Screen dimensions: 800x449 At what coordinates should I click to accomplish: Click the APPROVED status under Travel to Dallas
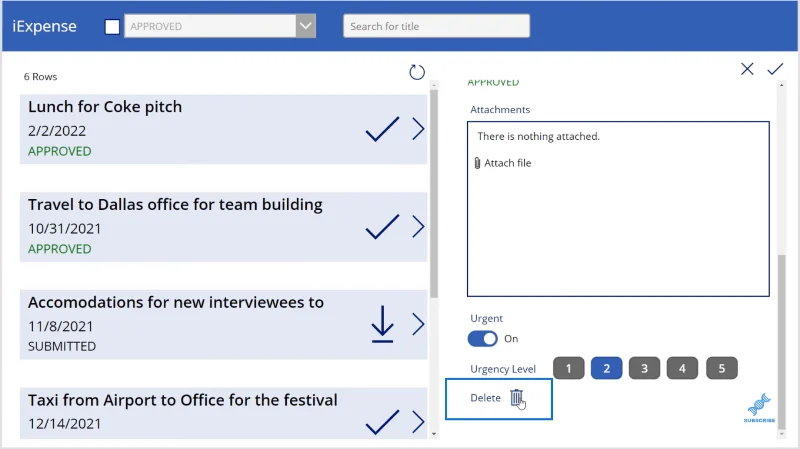coord(59,249)
